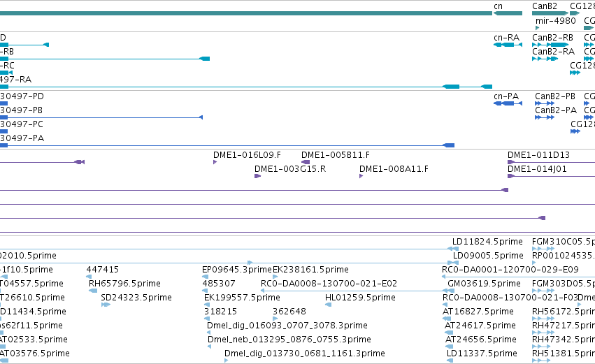Select the D11434.5prime EST label
Screen dimensions: 595x364
33,312
